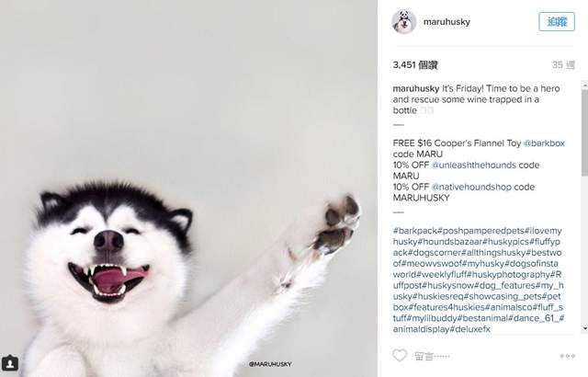Viewport: 588px width, 377px height.
Task: Open the maruhusky username in the header
Action: pyautogui.click(x=447, y=22)
